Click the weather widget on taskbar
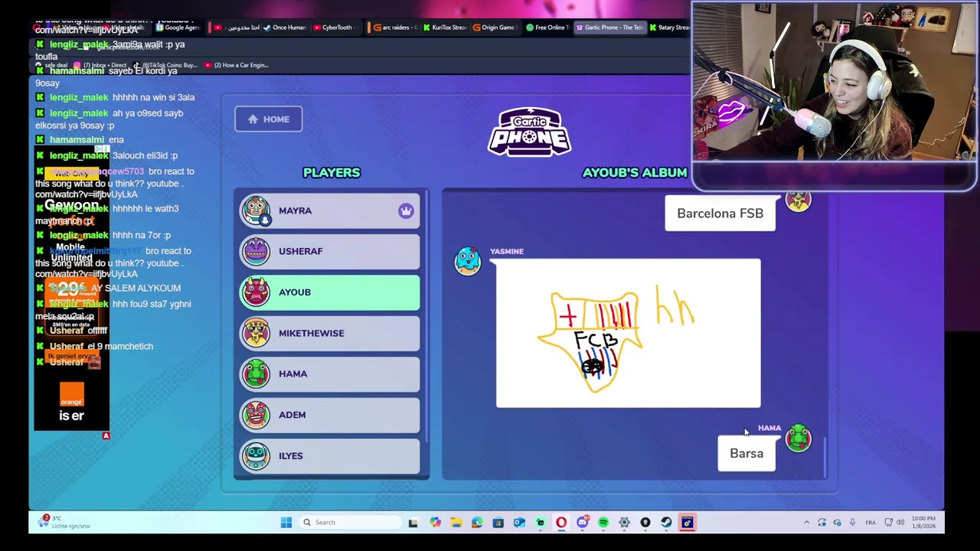 [x=65, y=522]
